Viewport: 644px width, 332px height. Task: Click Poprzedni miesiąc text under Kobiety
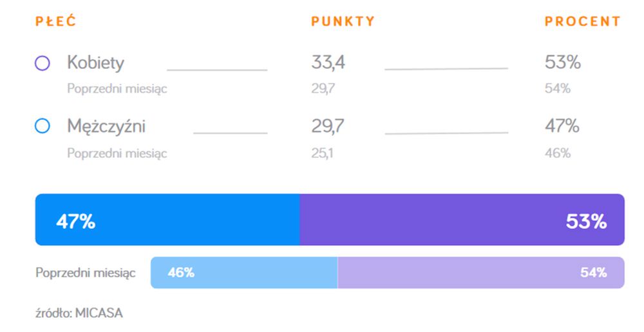point(117,89)
